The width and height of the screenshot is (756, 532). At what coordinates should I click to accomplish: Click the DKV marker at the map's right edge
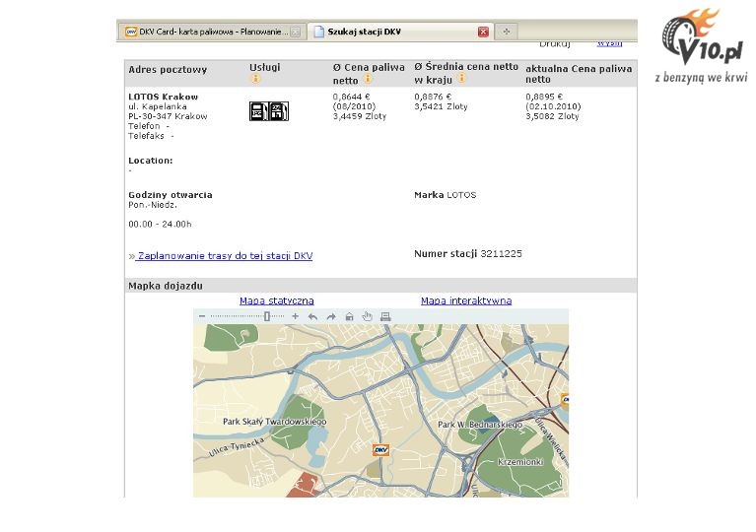565,399
